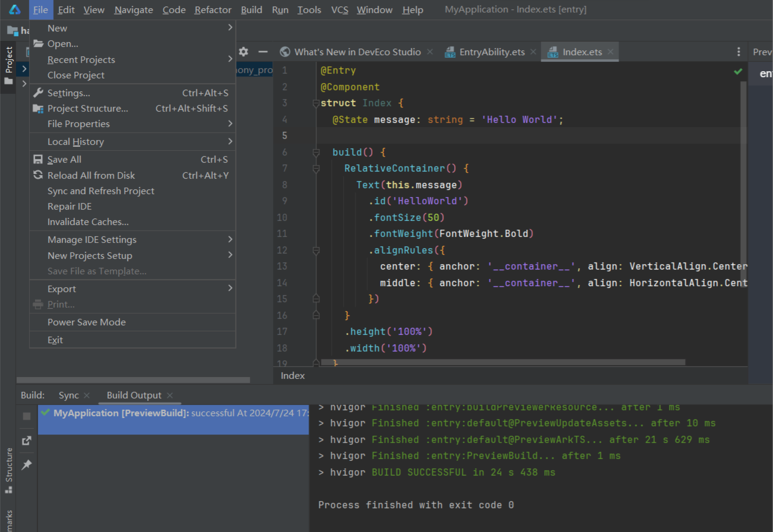Expand the Local History submenu
The height and width of the screenshot is (532, 773).
[x=230, y=141]
